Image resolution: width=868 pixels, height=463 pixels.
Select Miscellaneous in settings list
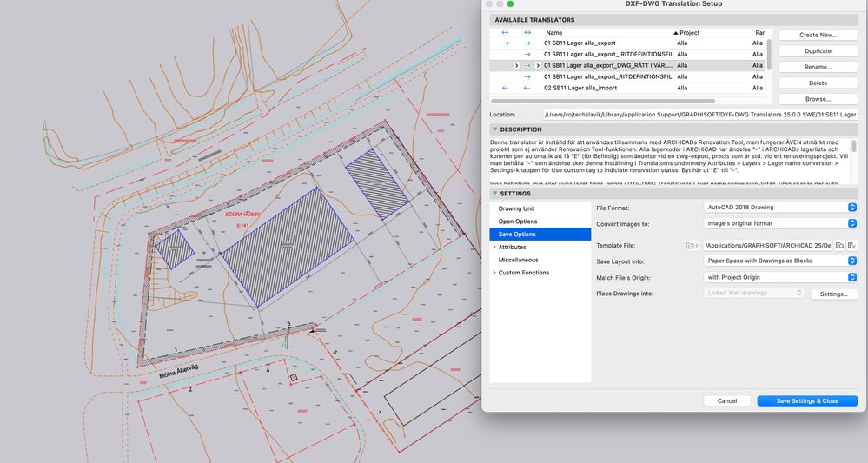coord(518,260)
